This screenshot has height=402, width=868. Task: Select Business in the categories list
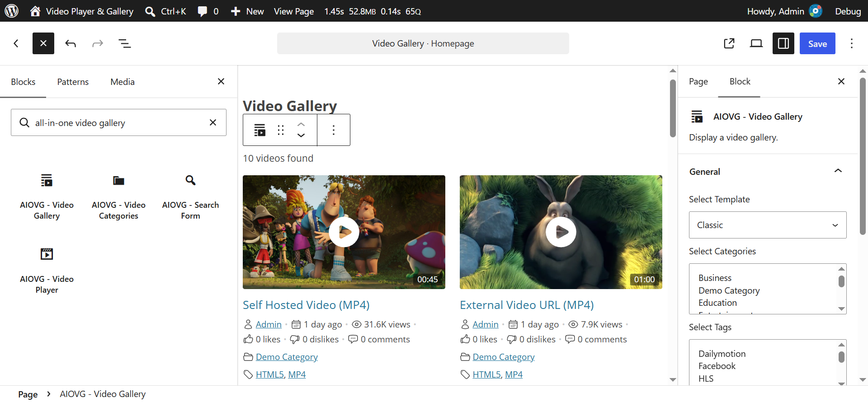pyautogui.click(x=715, y=278)
